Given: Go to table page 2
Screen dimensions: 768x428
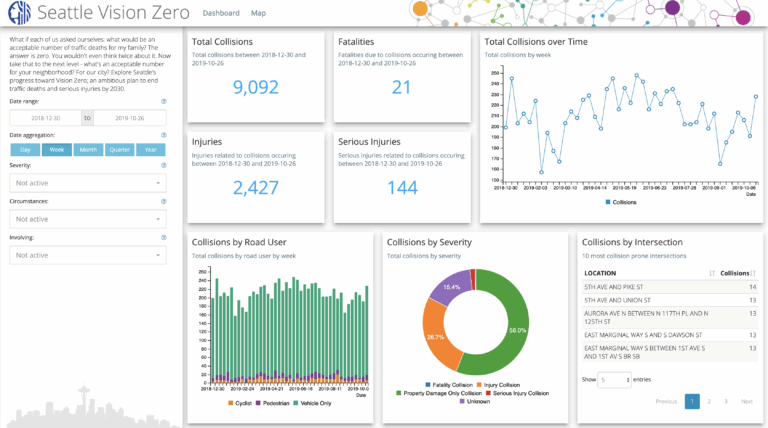Looking at the screenshot, I should (x=709, y=402).
